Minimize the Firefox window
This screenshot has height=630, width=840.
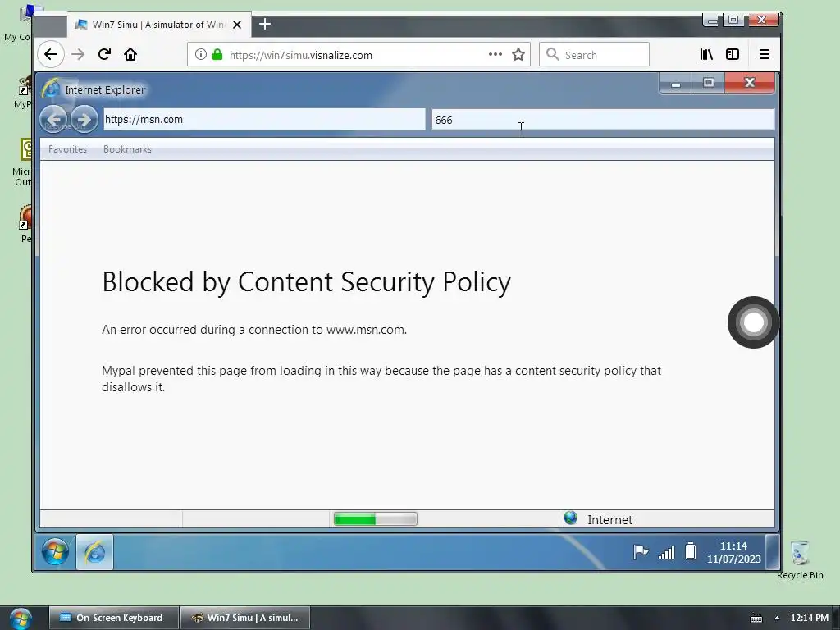click(x=711, y=21)
